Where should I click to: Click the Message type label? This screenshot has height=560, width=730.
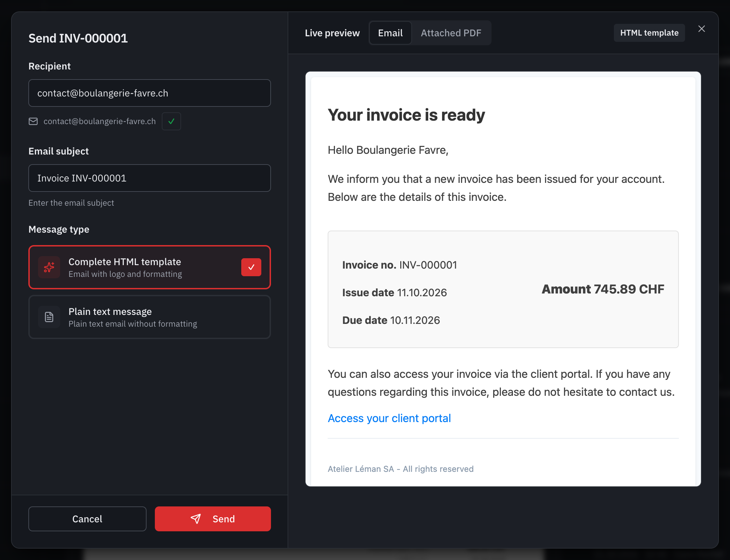[x=59, y=230]
